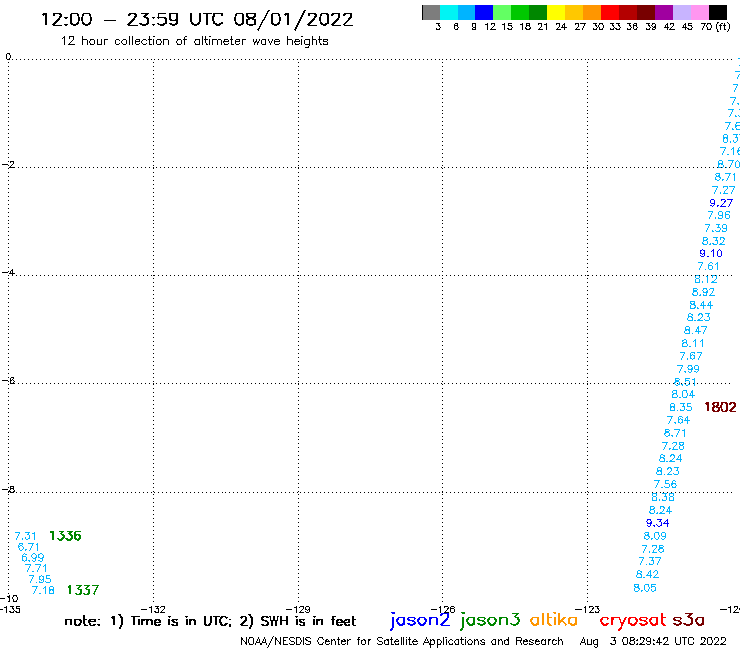Click wave height value 7.27
The width and height of the screenshot is (740, 650).
point(723,190)
